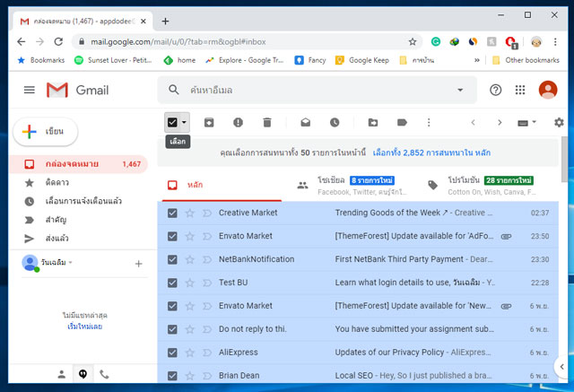Open the Other bookmarks folder
574x392 pixels.
tap(526, 60)
